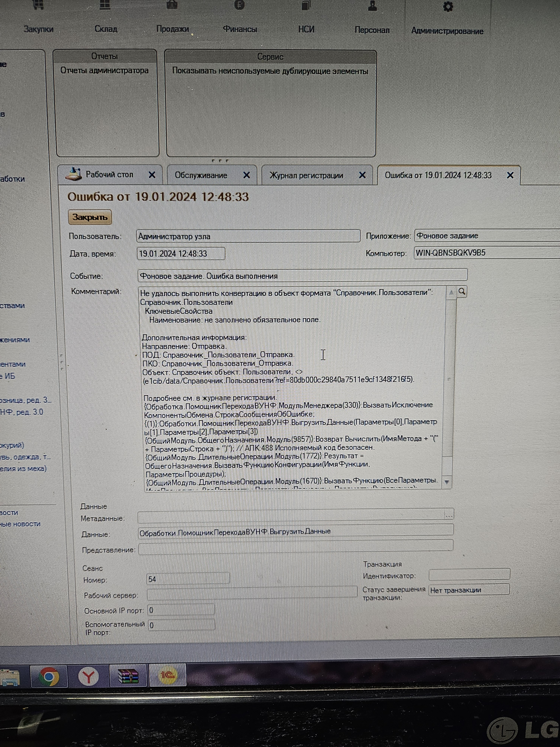Click Показывать неиспользуемые дублирующие элементы
560x747 pixels.
coord(270,71)
